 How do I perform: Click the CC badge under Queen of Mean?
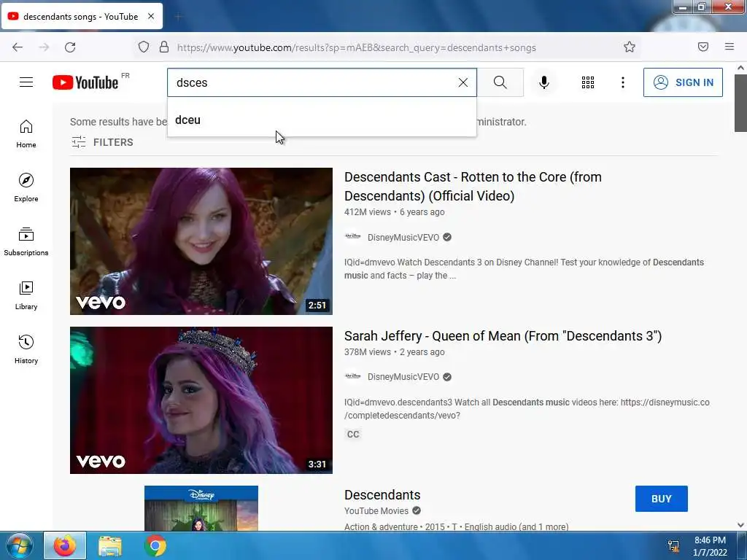[353, 435]
